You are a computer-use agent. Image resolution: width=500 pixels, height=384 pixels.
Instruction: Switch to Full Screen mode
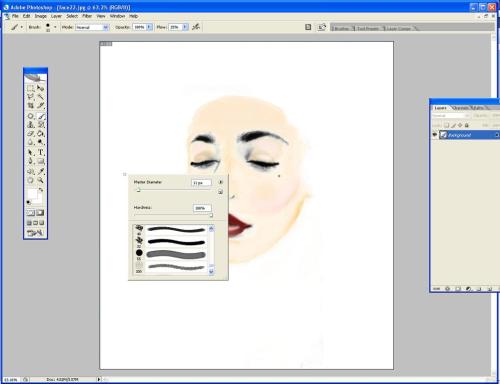[x=42, y=223]
